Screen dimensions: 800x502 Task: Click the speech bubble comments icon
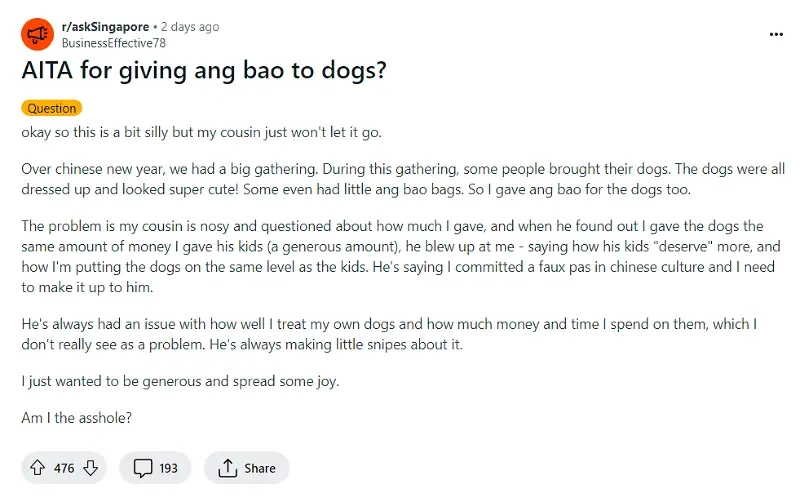(143, 468)
